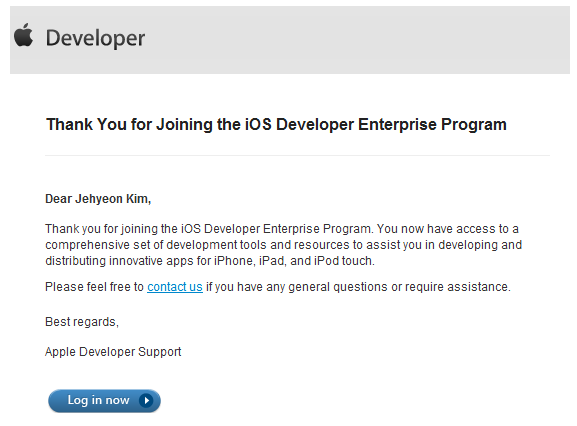Click the words Enterprise Program in the heading
Screen dimensions: 577x426
tap(432, 124)
